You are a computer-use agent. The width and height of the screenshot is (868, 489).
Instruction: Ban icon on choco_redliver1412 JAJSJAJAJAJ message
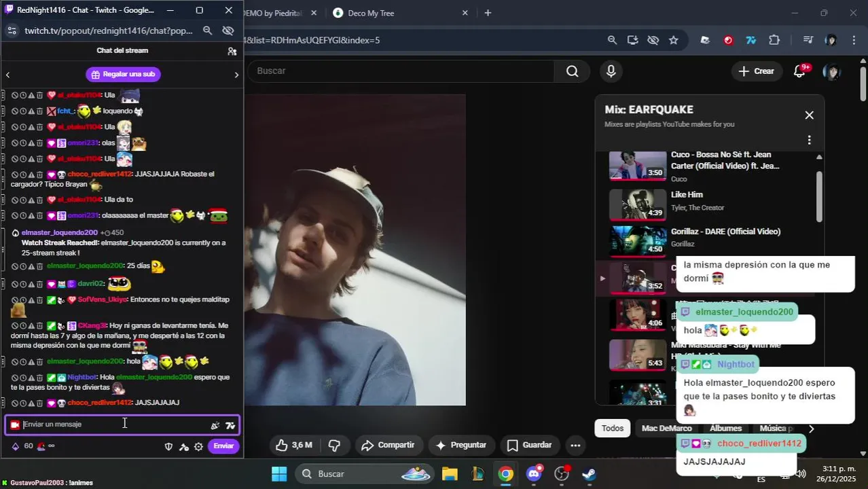pyautogui.click(x=15, y=403)
